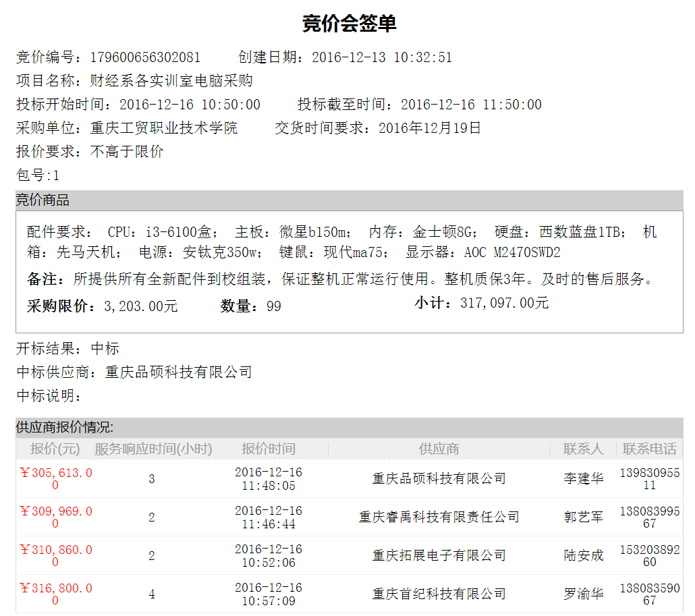Click supplier 重庆首纪科技有限公司

click(x=439, y=594)
